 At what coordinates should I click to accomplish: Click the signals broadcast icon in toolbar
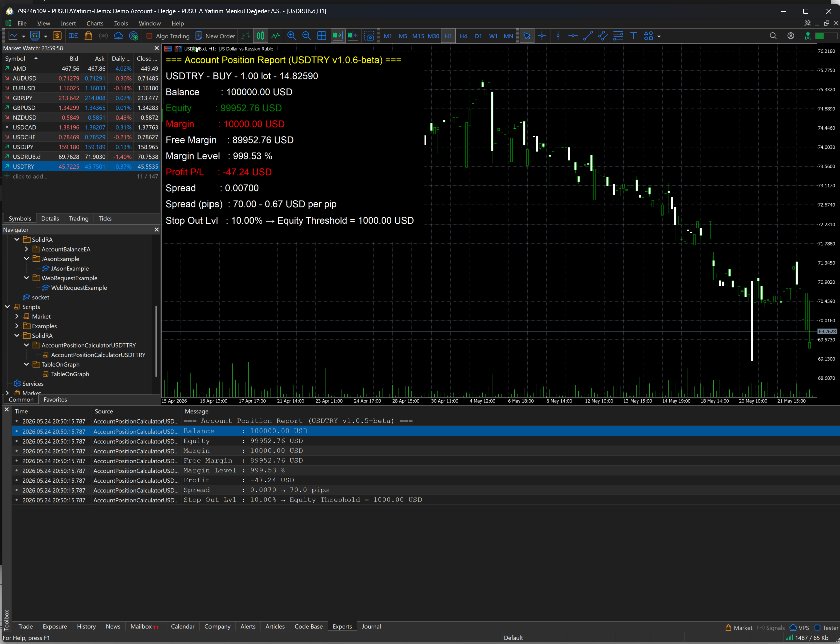(x=103, y=36)
